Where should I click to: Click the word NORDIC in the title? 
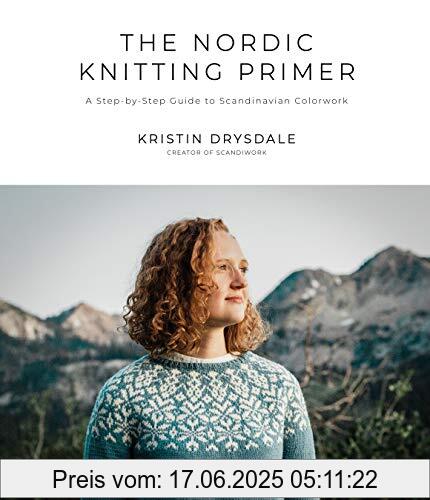point(254,42)
